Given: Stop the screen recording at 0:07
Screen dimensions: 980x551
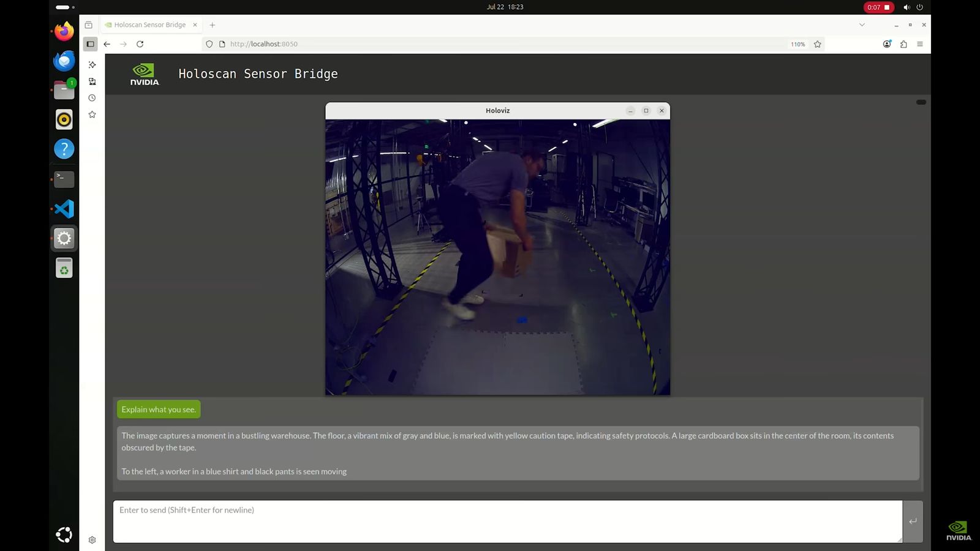Looking at the screenshot, I should click(x=878, y=7).
